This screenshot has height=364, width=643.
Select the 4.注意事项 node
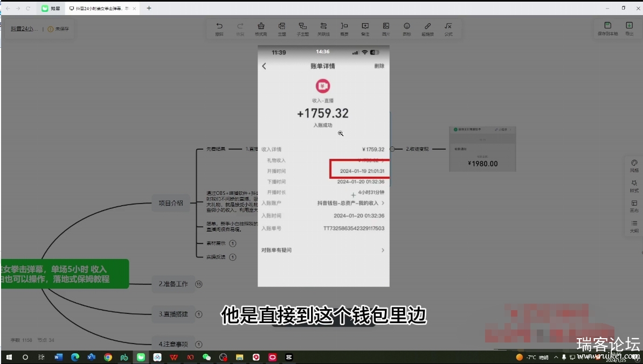(173, 344)
